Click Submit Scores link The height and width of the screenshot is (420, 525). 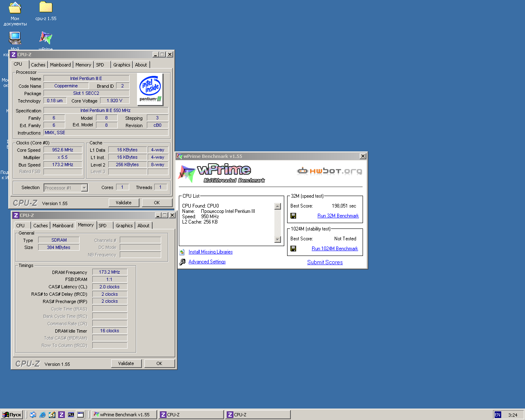pos(325,262)
